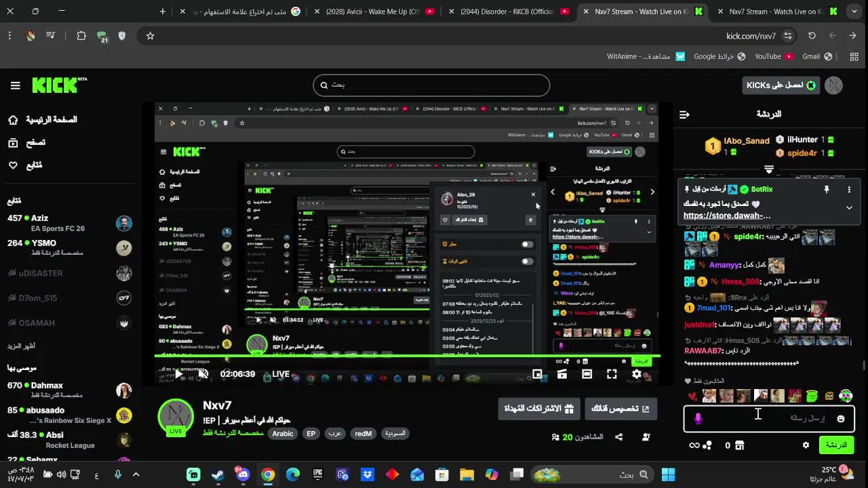Select the redM tag chip
868x488 pixels.
click(363, 434)
